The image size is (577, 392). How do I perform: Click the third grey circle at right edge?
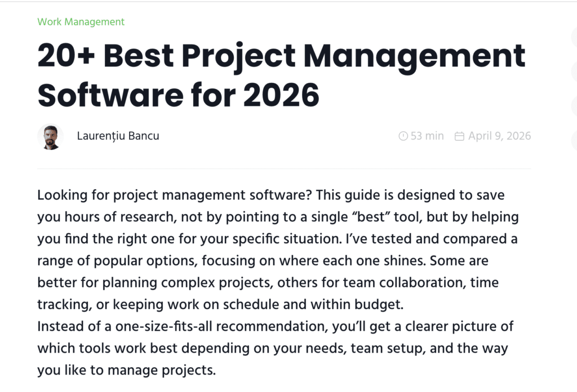click(574, 105)
